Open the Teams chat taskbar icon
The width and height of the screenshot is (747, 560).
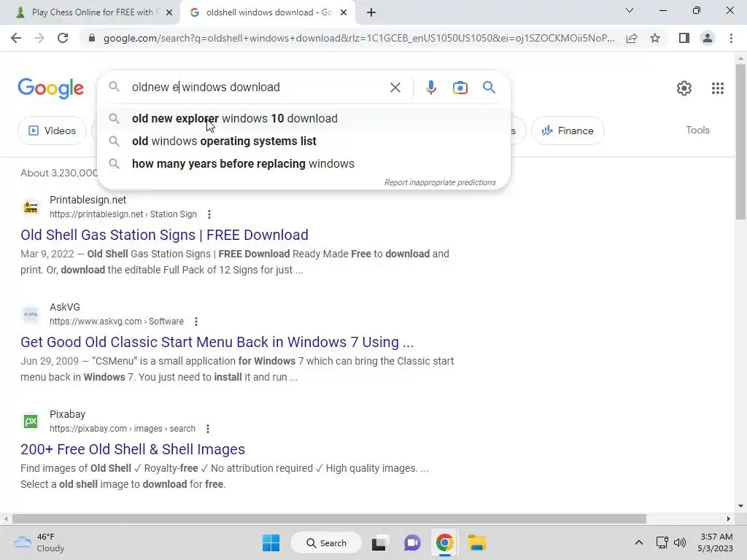click(x=412, y=542)
